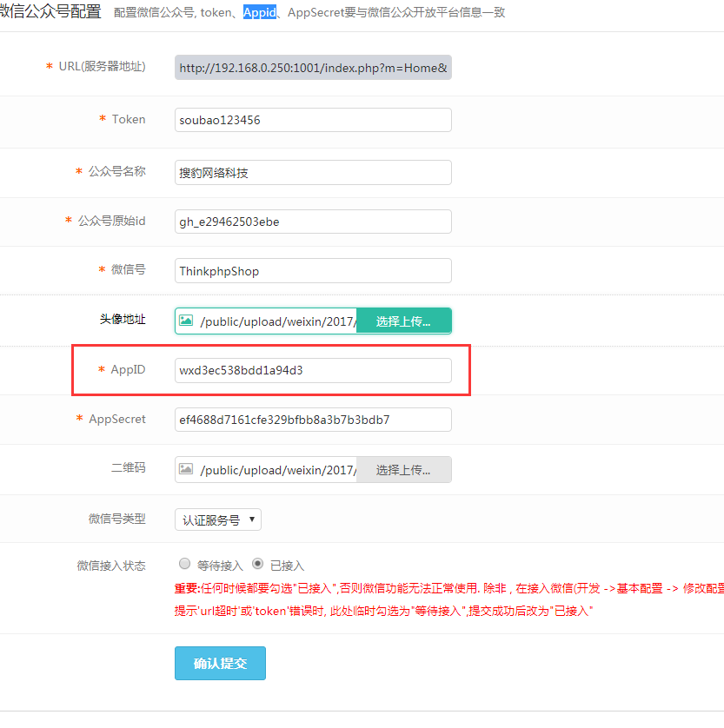Select the 已接入 radio button
The image size is (724, 728).
(x=257, y=563)
